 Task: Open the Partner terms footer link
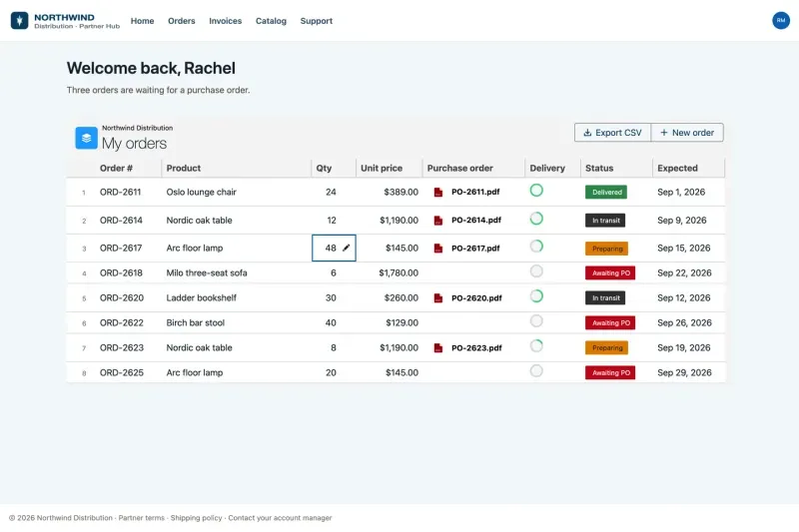[x=142, y=518]
